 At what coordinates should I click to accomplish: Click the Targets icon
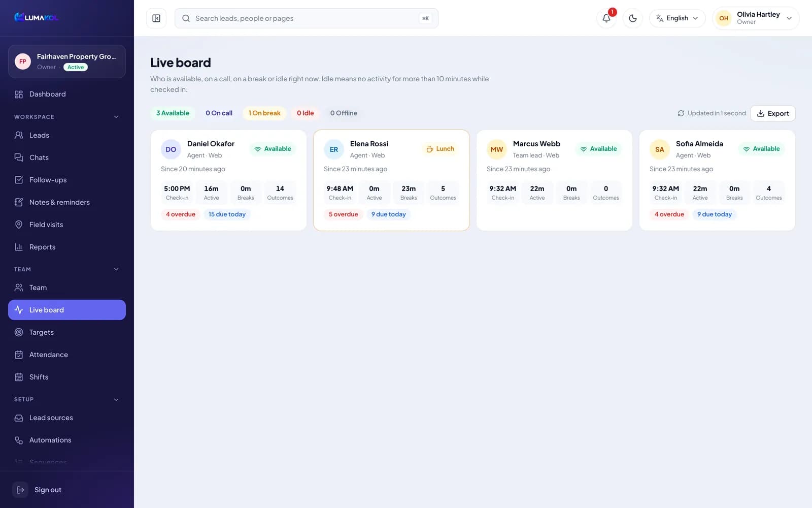(x=19, y=332)
